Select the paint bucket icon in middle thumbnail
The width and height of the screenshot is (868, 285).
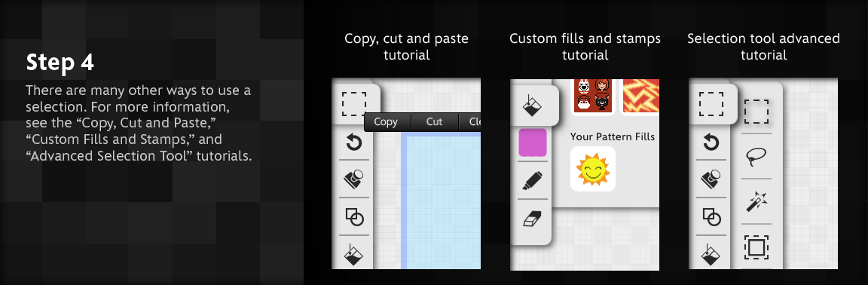[533, 105]
